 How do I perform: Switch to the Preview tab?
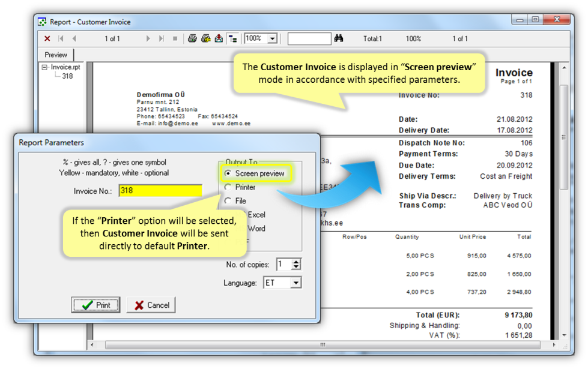click(56, 55)
